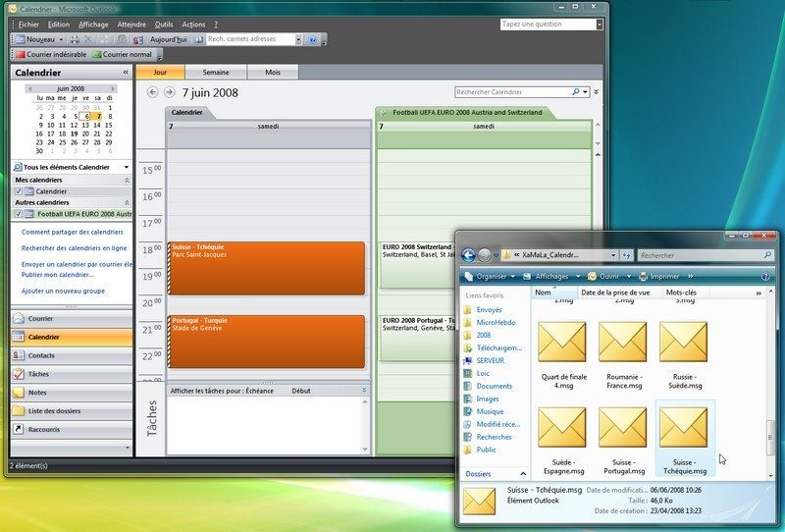Click Comment partager des calendriers link

73,233
